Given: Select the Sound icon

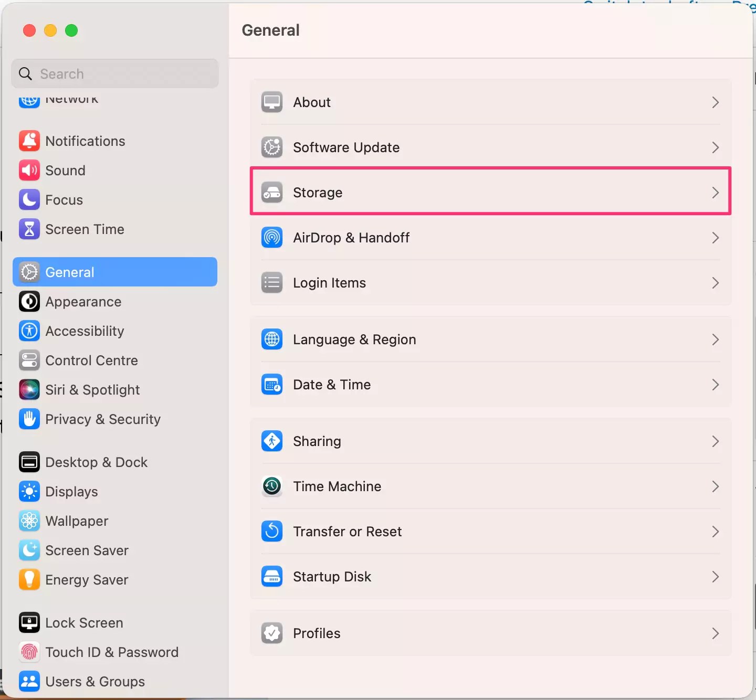Looking at the screenshot, I should click(29, 170).
